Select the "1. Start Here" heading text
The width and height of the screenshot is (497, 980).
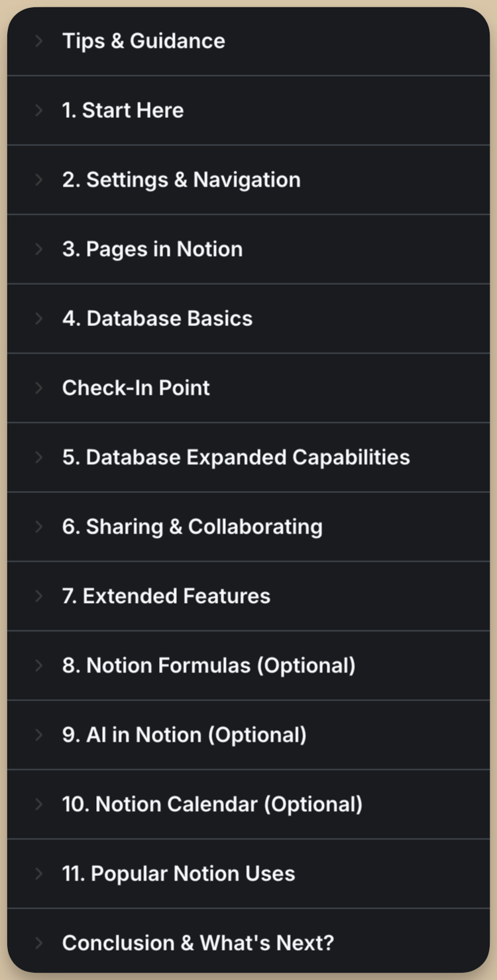(123, 110)
